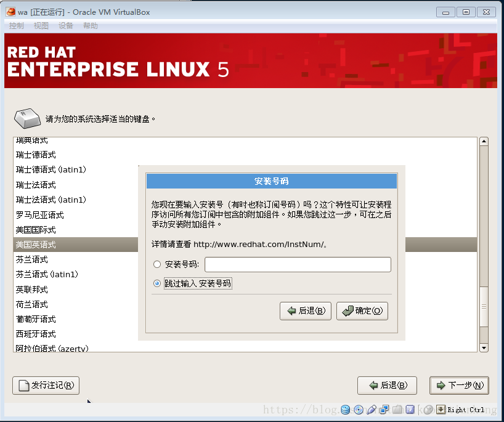504x422 pixels.
Task: Maximize the VirtualBox window
Action: [466, 12]
